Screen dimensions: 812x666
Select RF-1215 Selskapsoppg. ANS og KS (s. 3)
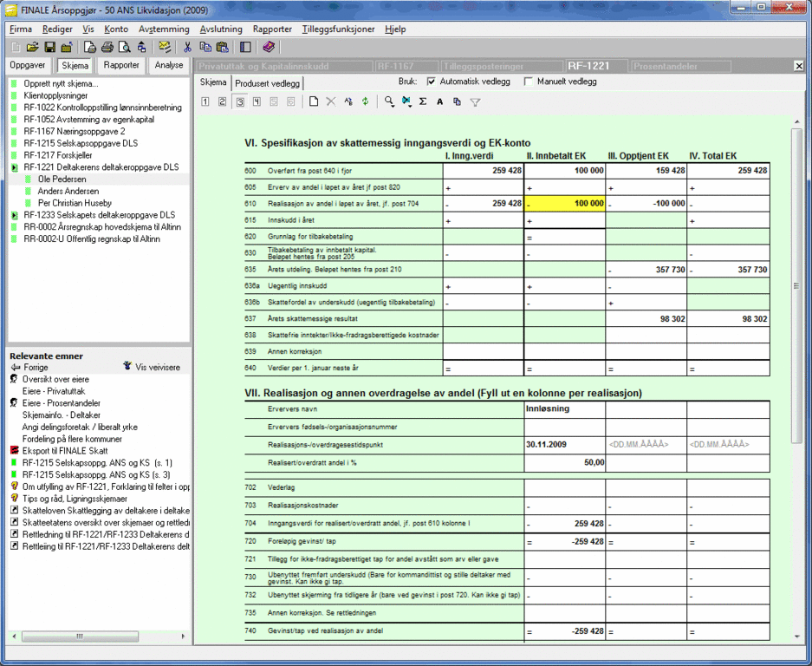[x=96, y=474]
